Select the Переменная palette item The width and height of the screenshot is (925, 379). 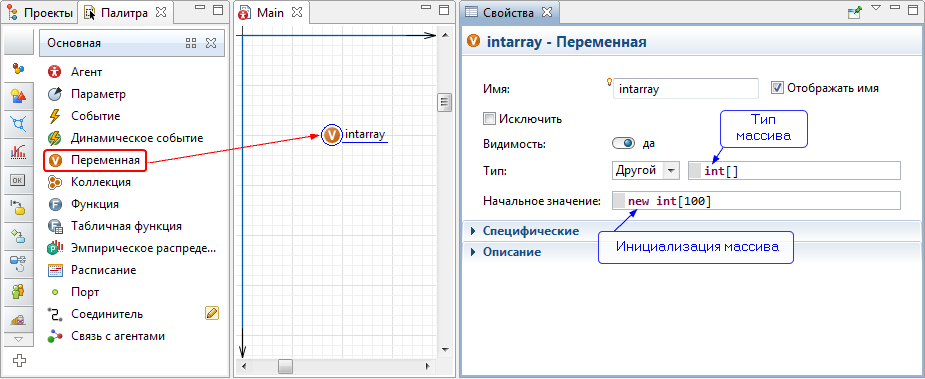95,160
